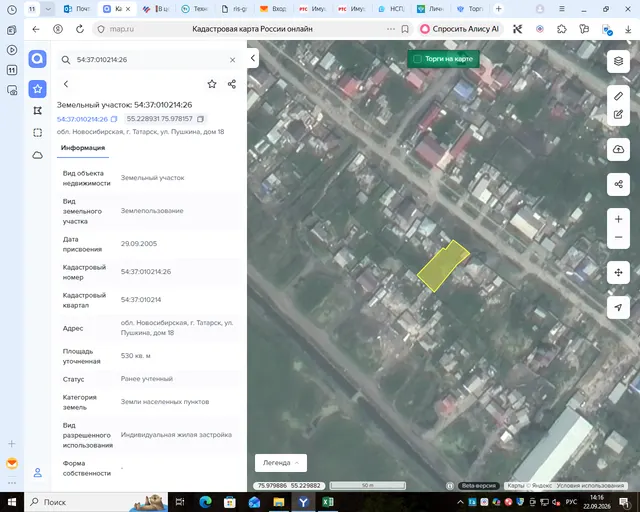Open the favorites star sidebar section
The width and height of the screenshot is (640, 512).
coord(37,89)
